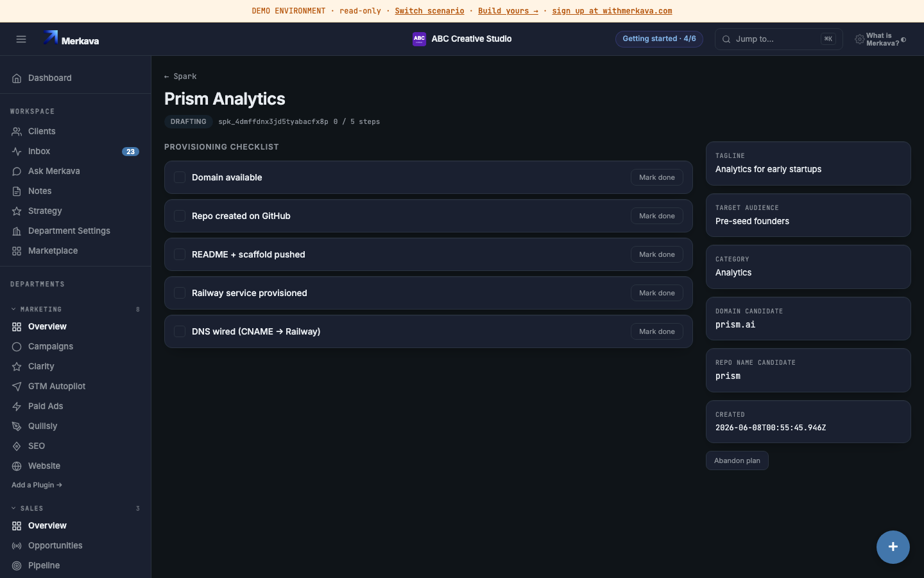Click the Marketplace grid icon

17,251
